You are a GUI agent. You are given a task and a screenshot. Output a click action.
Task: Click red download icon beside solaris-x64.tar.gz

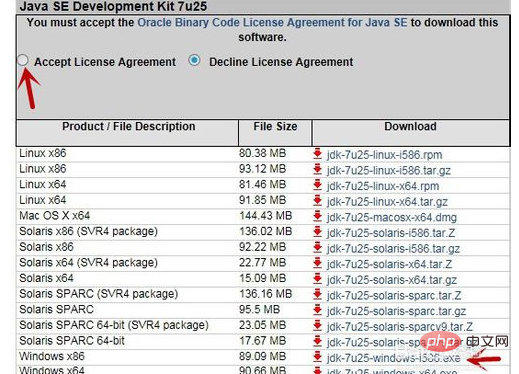tap(317, 279)
